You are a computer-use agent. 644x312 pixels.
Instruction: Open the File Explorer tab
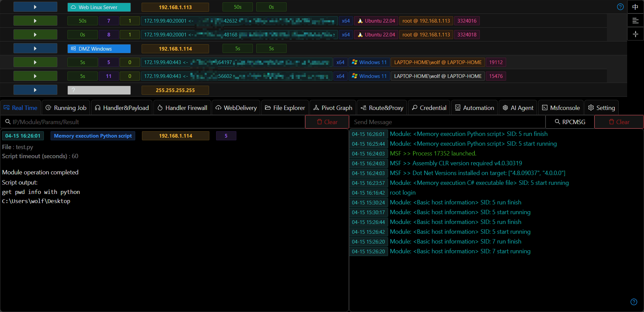[x=285, y=108]
